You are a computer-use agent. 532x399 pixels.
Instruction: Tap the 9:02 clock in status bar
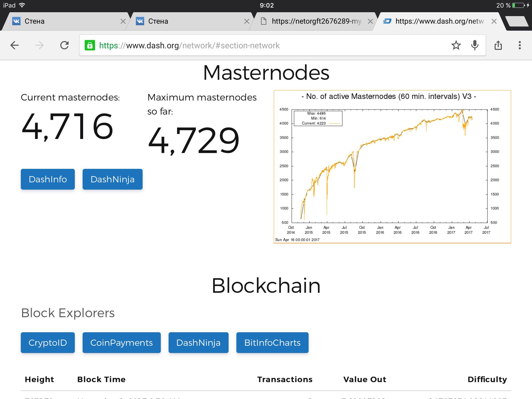click(267, 5)
